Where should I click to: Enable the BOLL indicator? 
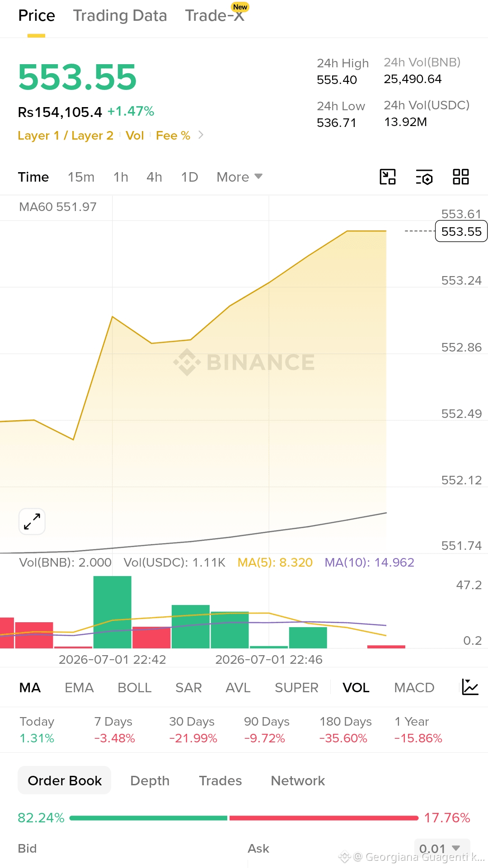[x=134, y=688]
